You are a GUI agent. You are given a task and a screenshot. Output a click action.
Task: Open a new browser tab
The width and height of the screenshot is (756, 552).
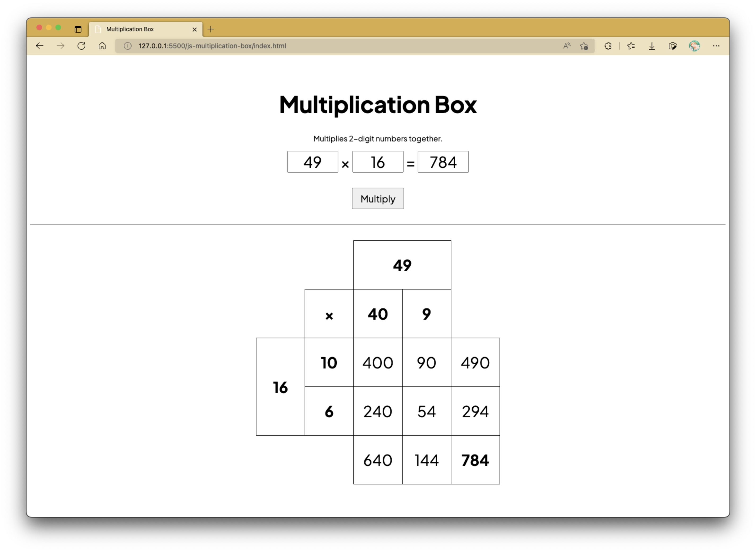tap(211, 29)
